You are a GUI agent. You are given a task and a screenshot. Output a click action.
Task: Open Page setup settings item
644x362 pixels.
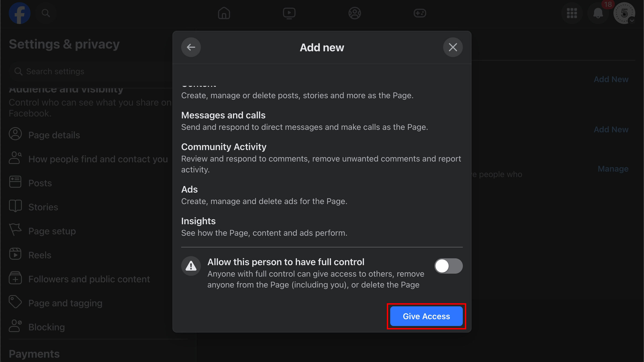pyautogui.click(x=52, y=231)
